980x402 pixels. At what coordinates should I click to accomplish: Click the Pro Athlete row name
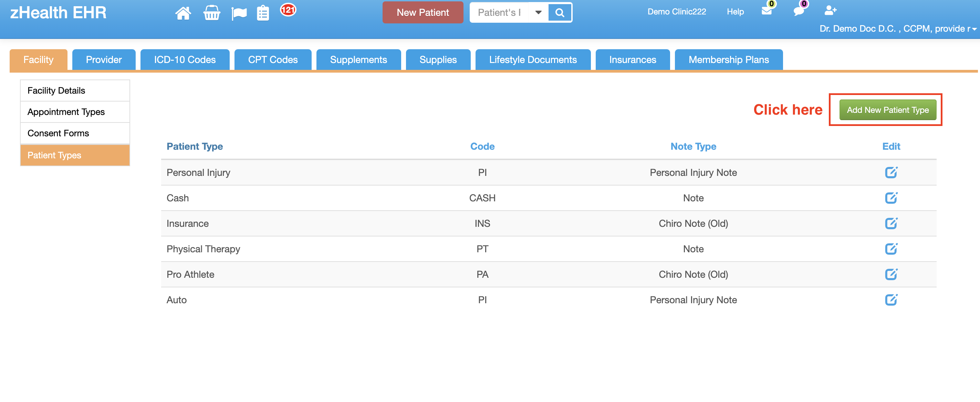(x=190, y=275)
